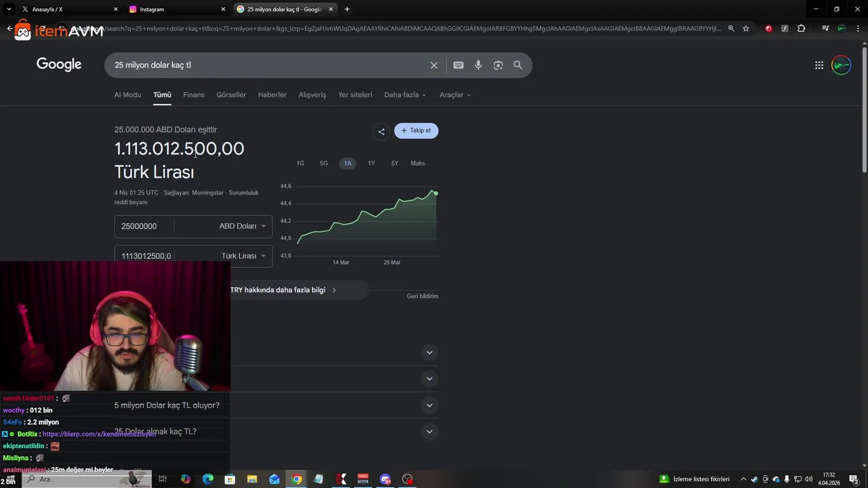This screenshot has height=488, width=868.
Task: Open File Explorer from the taskbar
Action: click(252, 479)
